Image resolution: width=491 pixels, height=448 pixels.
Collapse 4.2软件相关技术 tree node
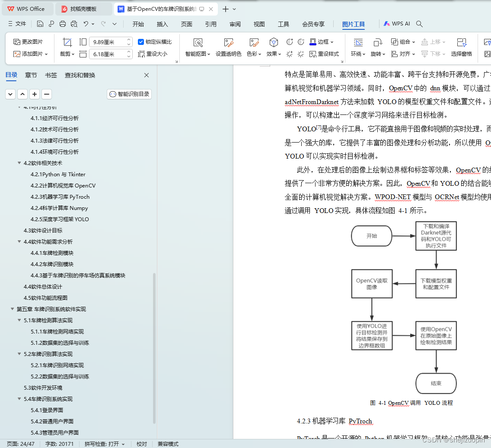click(x=19, y=163)
